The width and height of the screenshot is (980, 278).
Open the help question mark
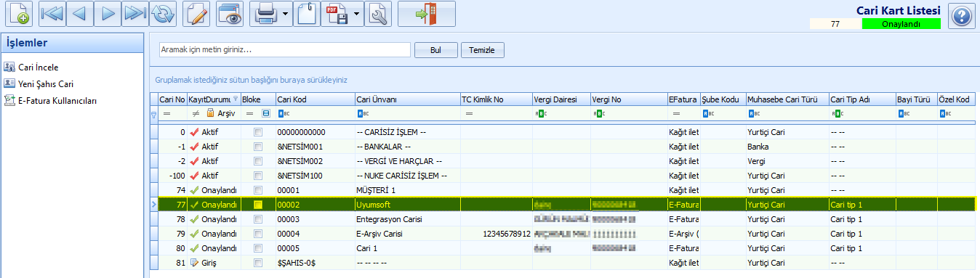961,15
